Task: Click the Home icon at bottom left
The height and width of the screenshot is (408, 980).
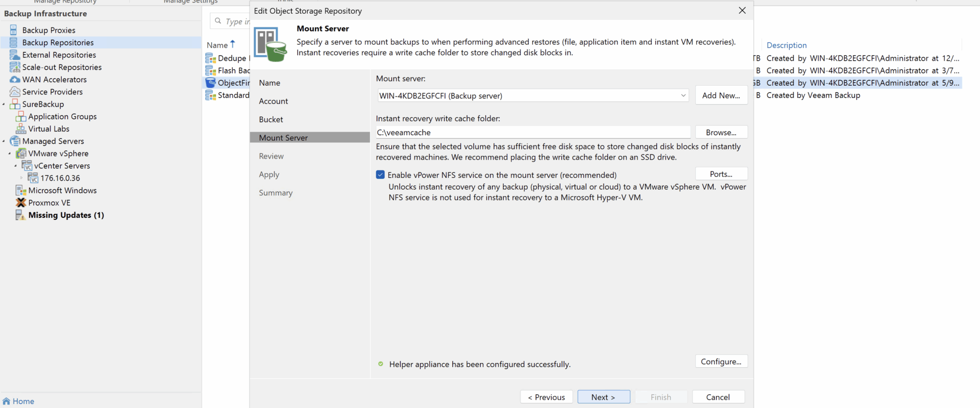Action: [6, 401]
